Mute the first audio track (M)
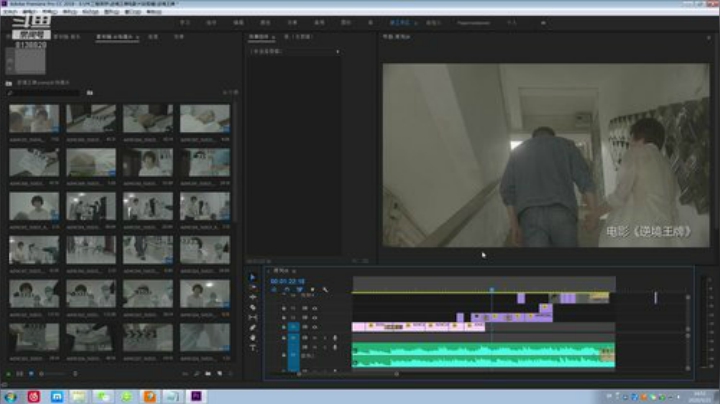The width and height of the screenshot is (720, 404). [315, 338]
